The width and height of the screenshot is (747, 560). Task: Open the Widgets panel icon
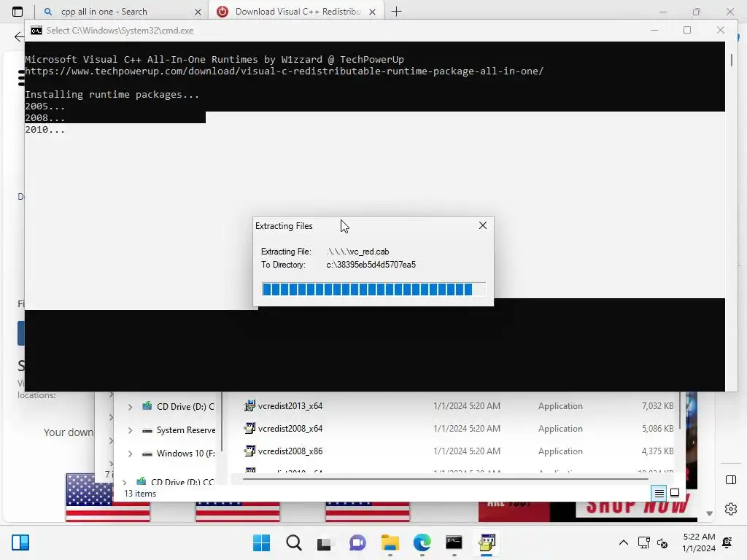point(20,542)
